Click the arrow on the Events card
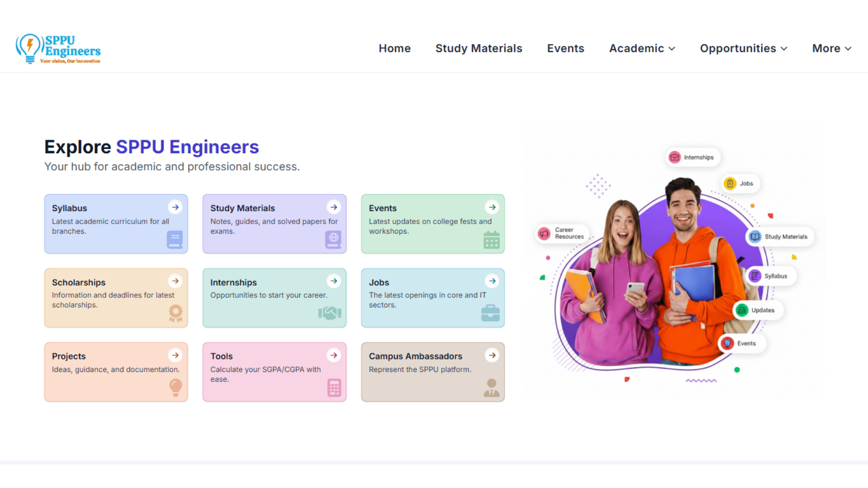Image resolution: width=868 pixels, height=488 pixels. (492, 207)
